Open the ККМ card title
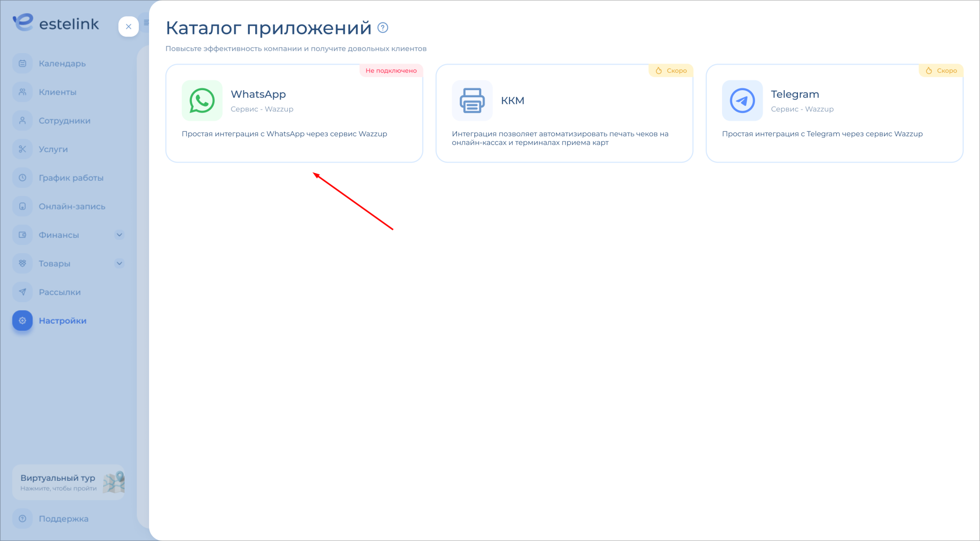This screenshot has width=980, height=541. point(512,100)
